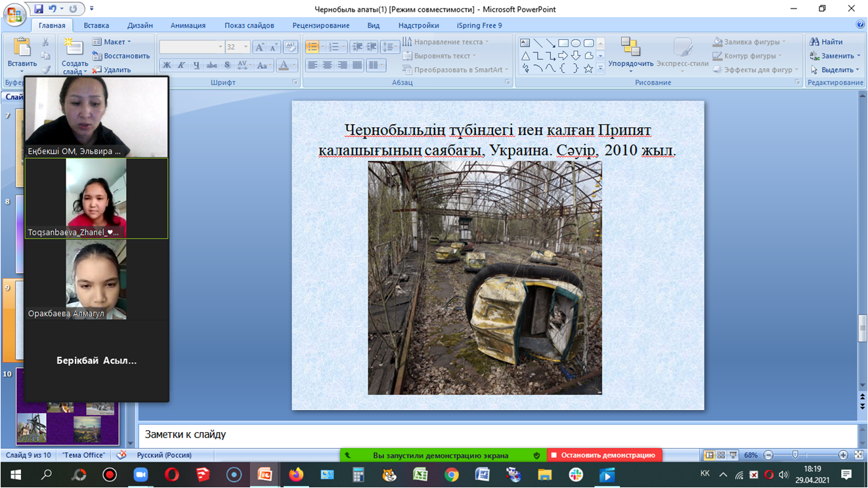Image resolution: width=868 pixels, height=488 pixels.
Task: Switch to the Вставка ribbon tab
Action: [97, 26]
